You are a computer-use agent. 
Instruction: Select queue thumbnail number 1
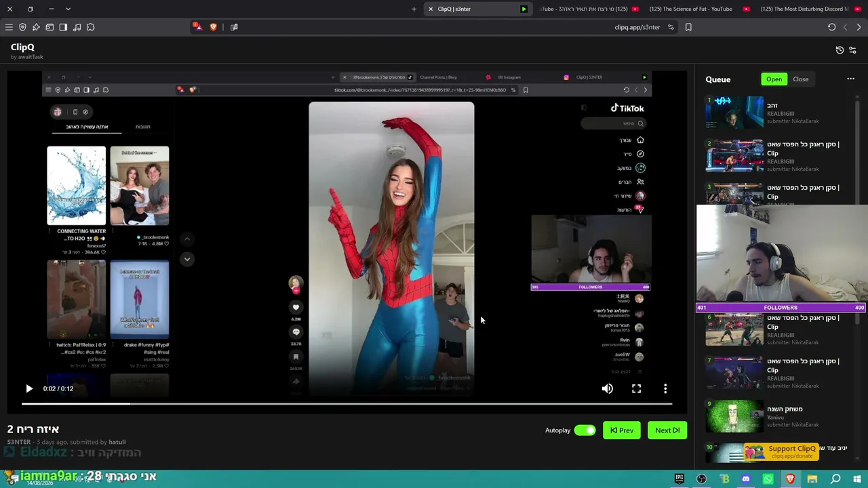click(734, 113)
